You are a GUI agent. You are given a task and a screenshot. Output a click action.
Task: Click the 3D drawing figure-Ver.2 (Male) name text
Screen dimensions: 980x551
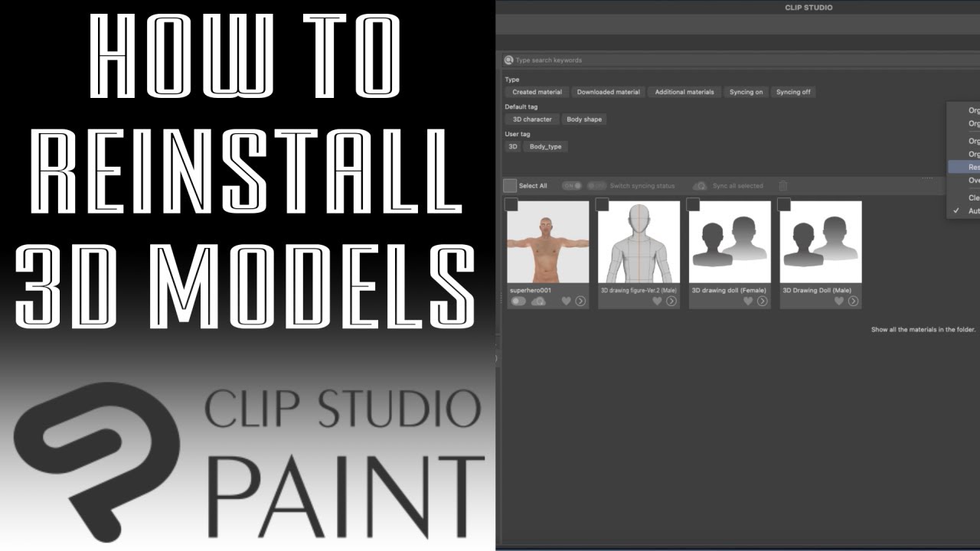click(638, 291)
